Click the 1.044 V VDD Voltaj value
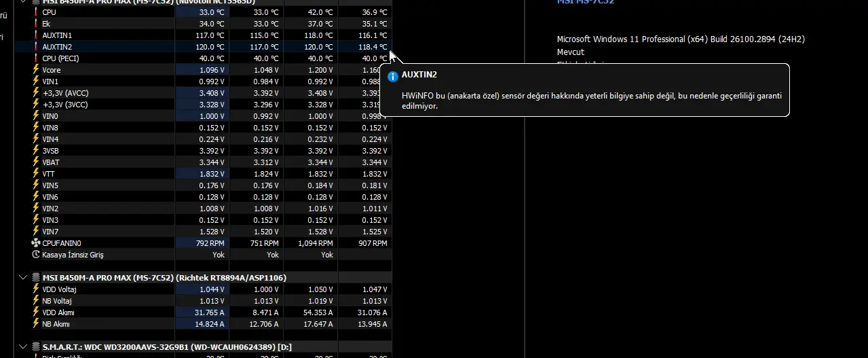This screenshot has height=358, width=868. tap(212, 289)
